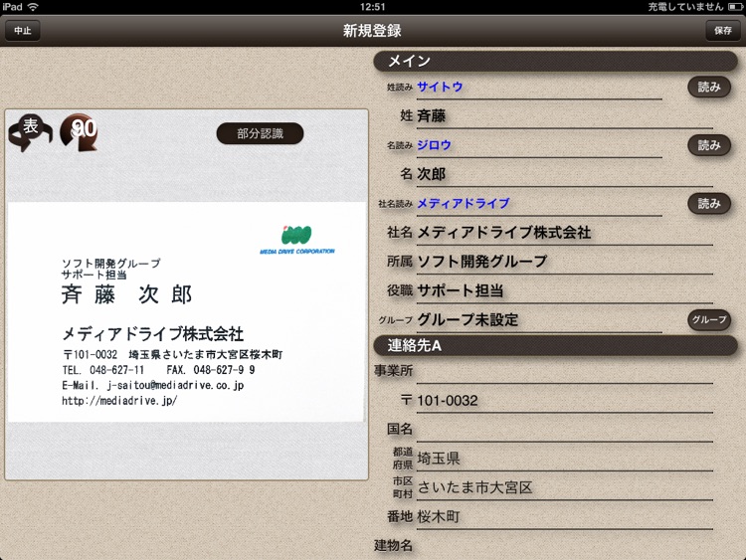Tap the 12:51 clock in status bar
Screen dimensions: 746x560
point(373,7)
